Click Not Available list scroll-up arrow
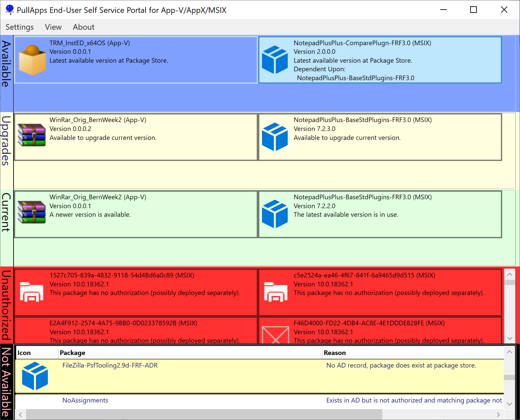The width and height of the screenshot is (520, 420). 509,352
